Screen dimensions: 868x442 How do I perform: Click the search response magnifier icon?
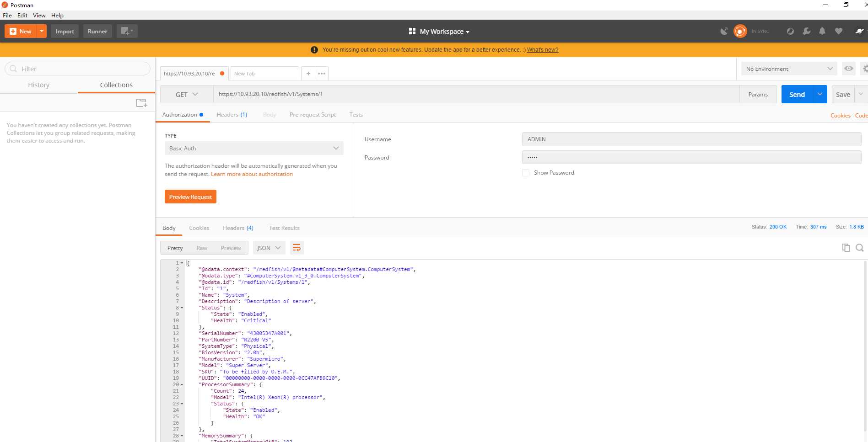coord(860,247)
